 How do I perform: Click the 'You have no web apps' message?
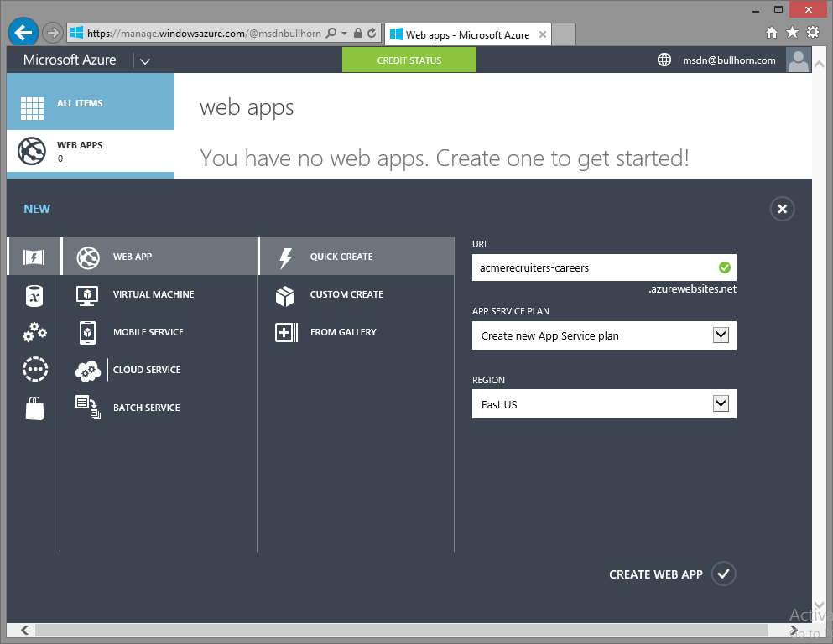tap(444, 158)
